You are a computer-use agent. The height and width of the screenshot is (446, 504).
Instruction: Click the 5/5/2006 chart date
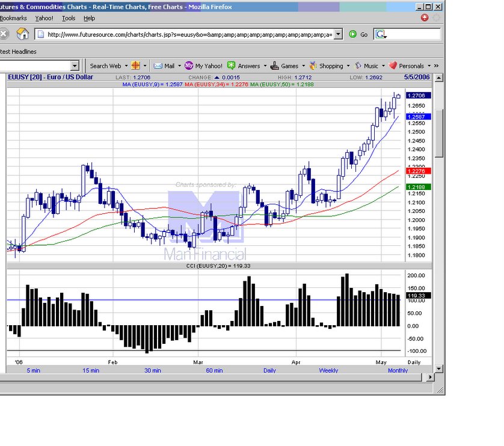click(x=417, y=77)
